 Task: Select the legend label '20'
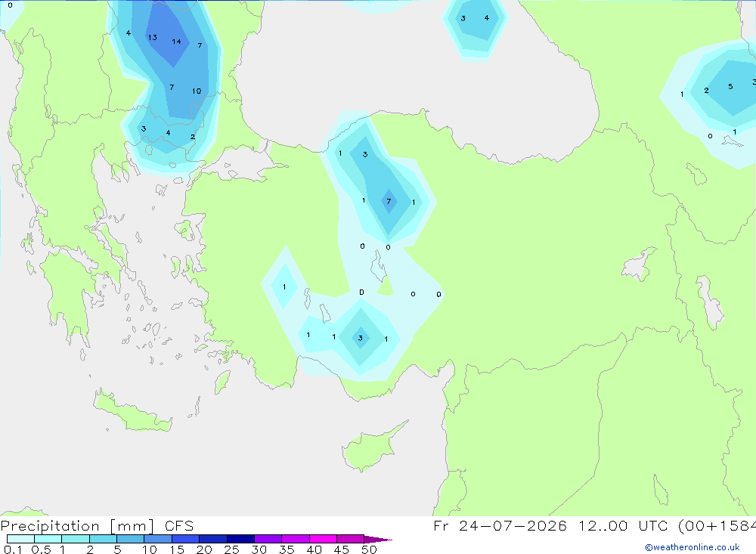(204, 549)
